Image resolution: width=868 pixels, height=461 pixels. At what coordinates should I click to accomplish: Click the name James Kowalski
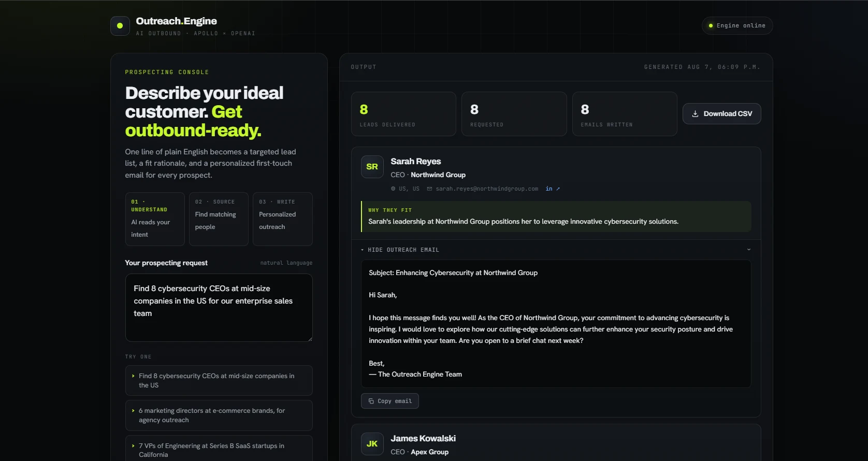tap(423, 439)
